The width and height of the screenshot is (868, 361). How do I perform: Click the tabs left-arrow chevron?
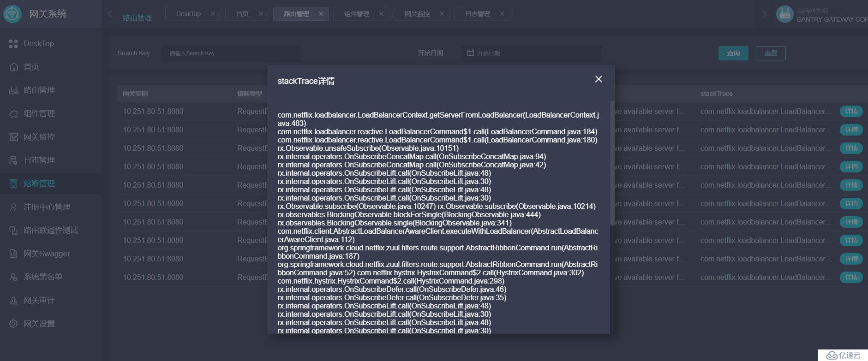[x=109, y=14]
